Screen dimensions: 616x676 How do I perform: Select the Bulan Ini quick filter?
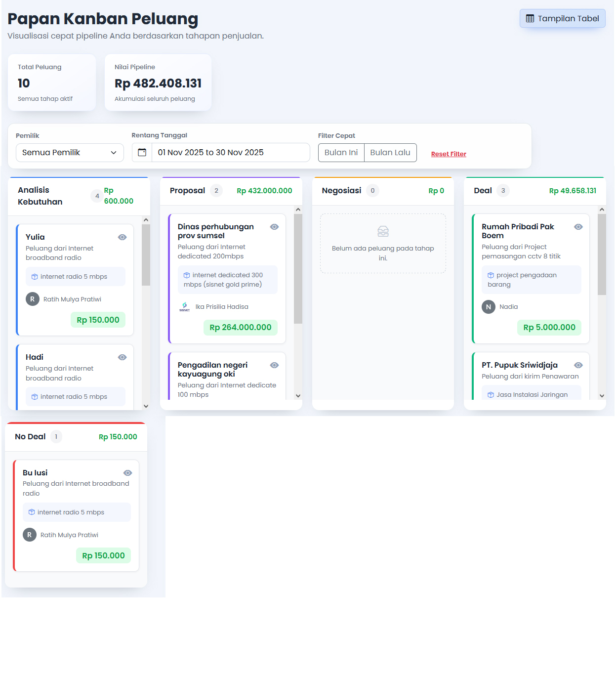[x=341, y=153]
